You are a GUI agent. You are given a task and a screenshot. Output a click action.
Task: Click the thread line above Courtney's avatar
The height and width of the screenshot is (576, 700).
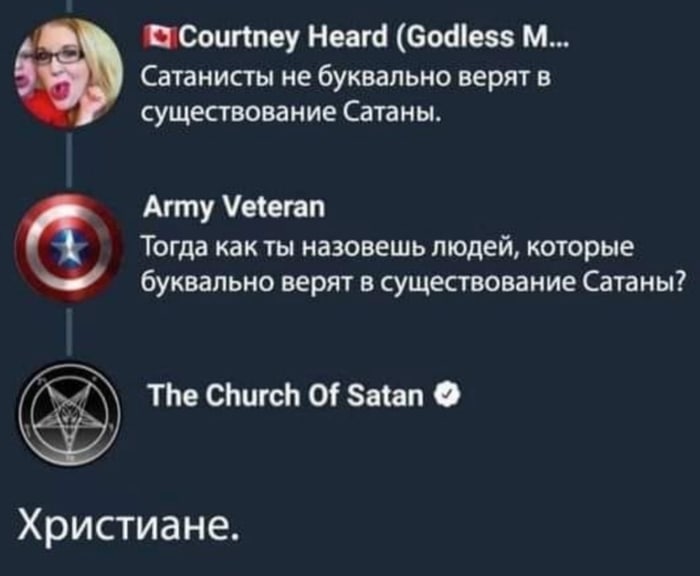(x=70, y=7)
